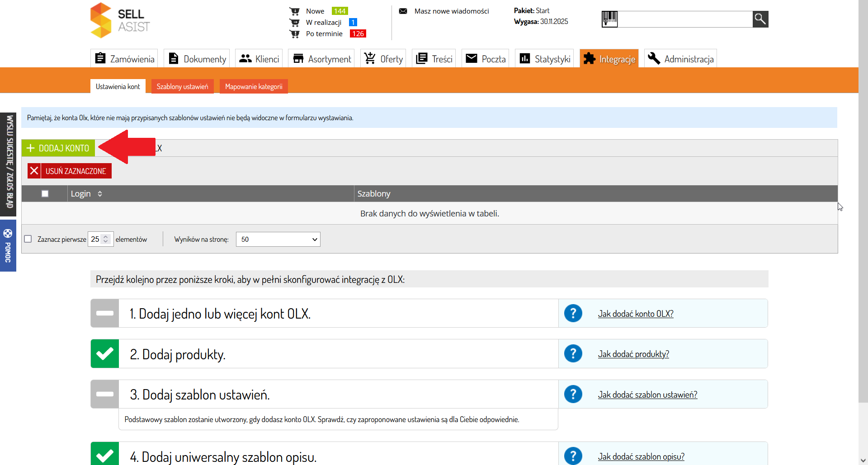Switch to the Szablony ustawień tab
This screenshot has width=868, height=465.
182,86
